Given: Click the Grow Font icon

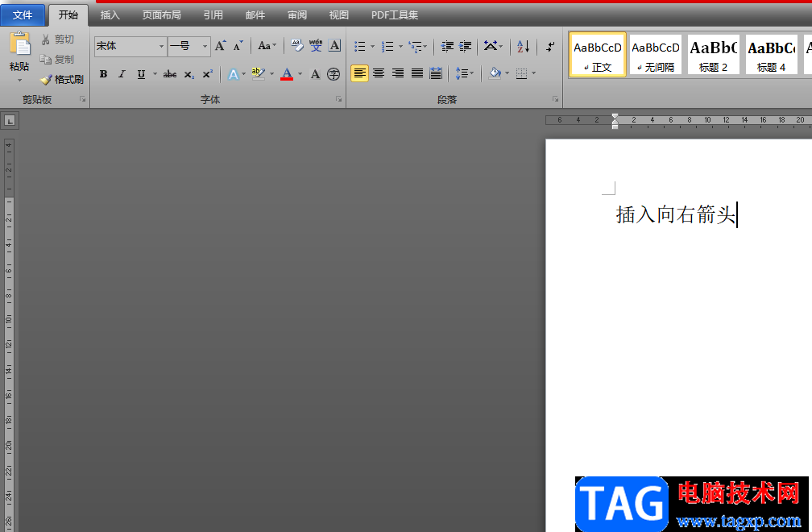Looking at the screenshot, I should (220, 46).
